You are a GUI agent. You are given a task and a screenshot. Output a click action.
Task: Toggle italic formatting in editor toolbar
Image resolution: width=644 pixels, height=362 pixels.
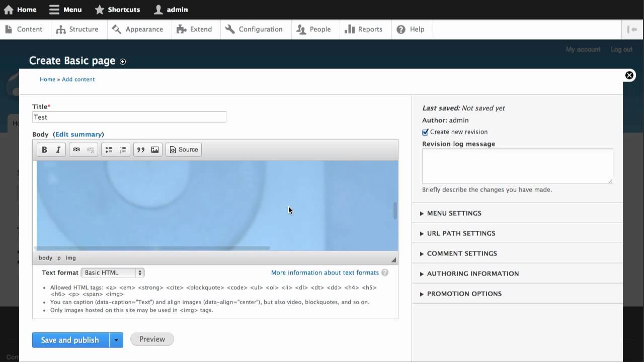(58, 149)
